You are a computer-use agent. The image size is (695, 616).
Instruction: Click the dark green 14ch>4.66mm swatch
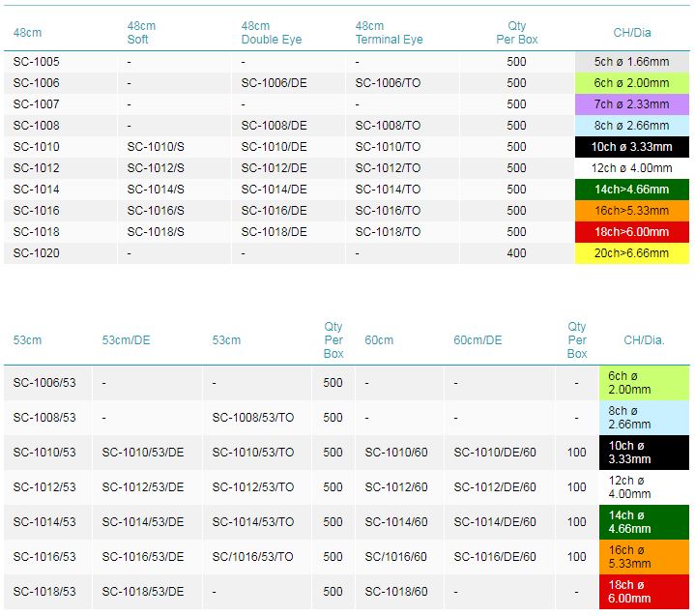pos(631,190)
